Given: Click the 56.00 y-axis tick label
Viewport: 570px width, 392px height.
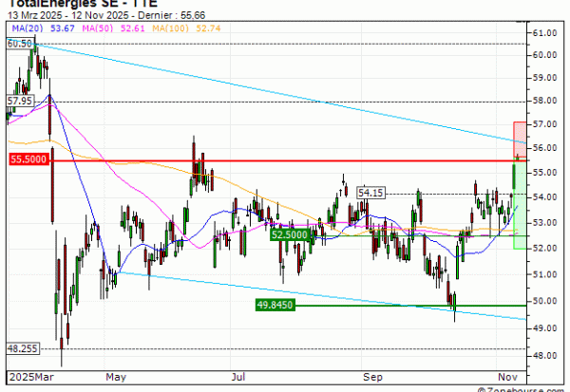Looking at the screenshot, I should [544, 148].
